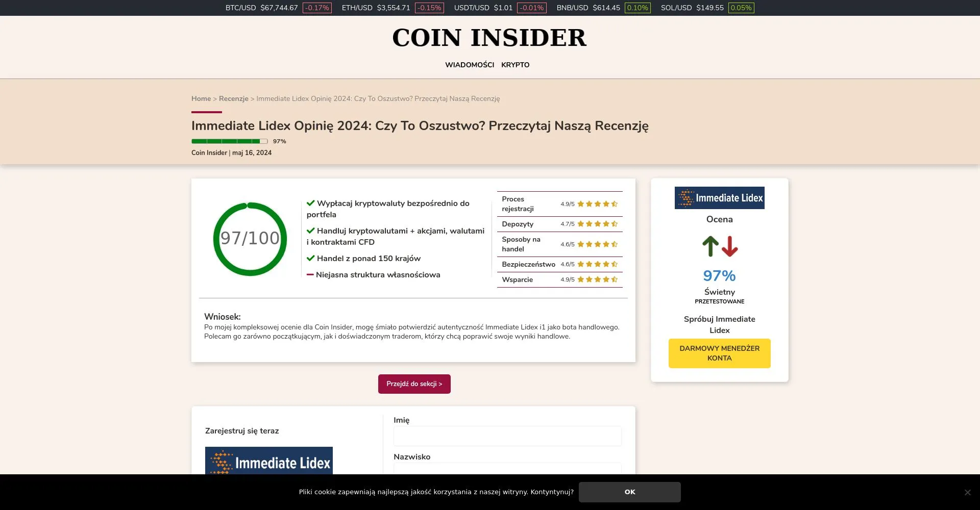This screenshot has width=980, height=510.
Task: Focus the Imię input field
Action: (507, 436)
